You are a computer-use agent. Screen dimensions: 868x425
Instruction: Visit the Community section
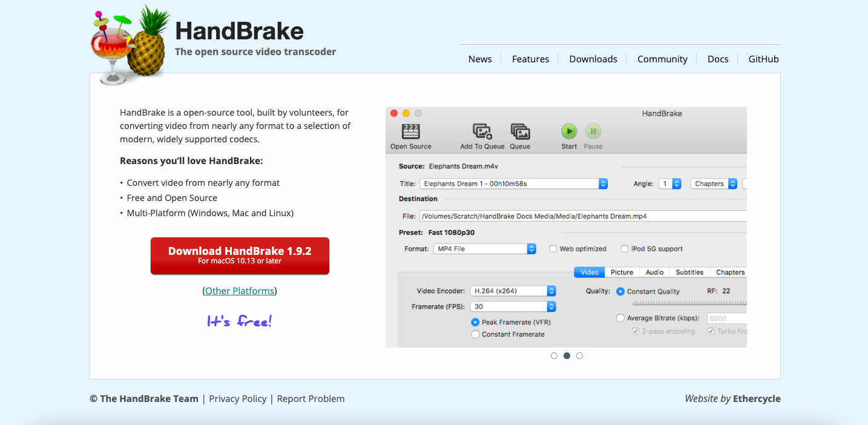click(662, 59)
